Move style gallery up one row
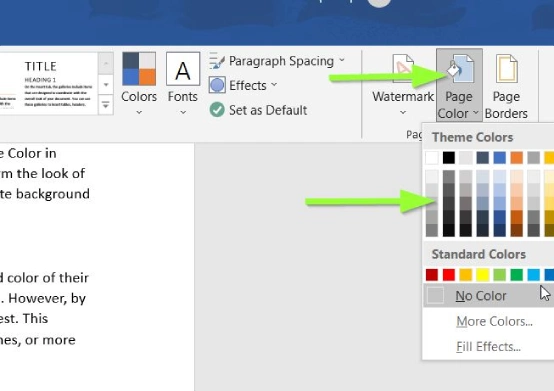 [x=106, y=64]
